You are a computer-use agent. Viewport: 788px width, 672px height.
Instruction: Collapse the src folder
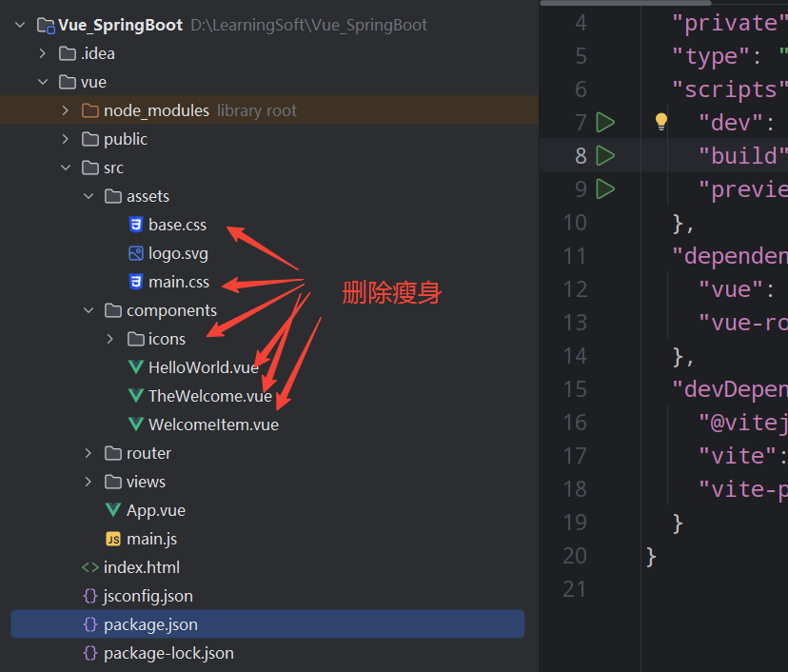65,168
